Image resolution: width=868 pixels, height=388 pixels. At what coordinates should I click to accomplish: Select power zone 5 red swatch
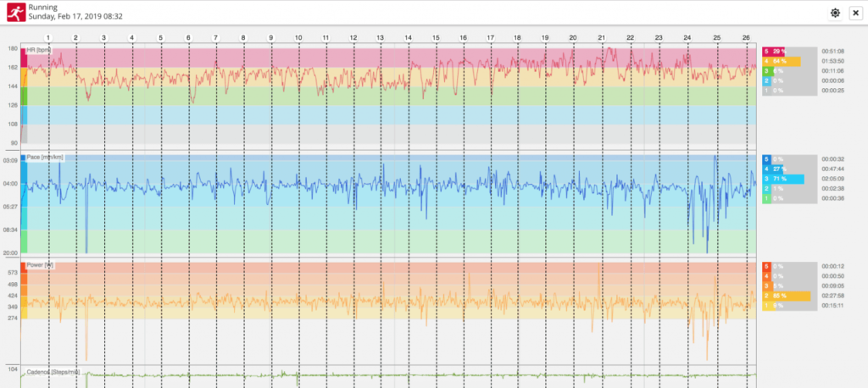click(x=766, y=266)
